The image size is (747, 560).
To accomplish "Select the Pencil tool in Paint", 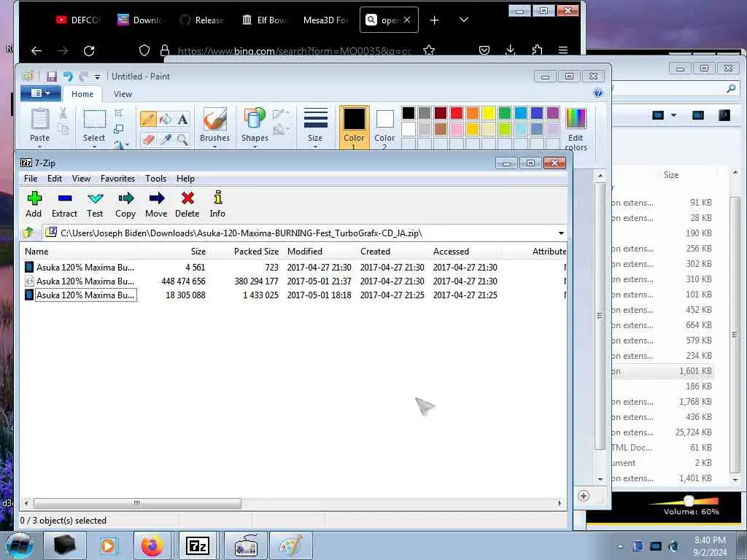I will 148,119.
